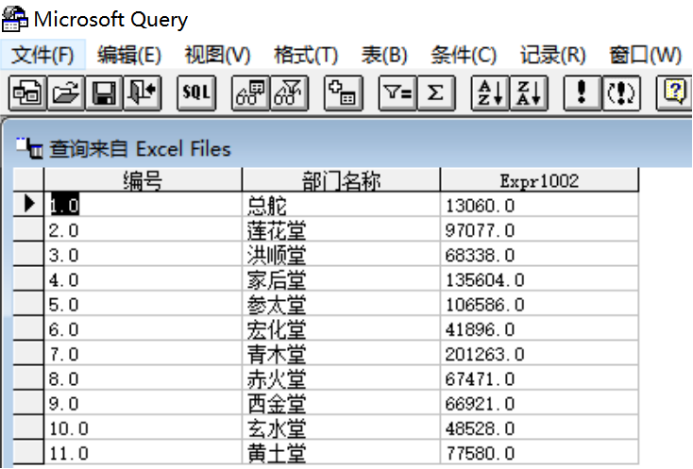Image resolution: width=693 pixels, height=469 pixels.
Task: Click Sort Ascending A-Z icon
Action: pos(490,93)
